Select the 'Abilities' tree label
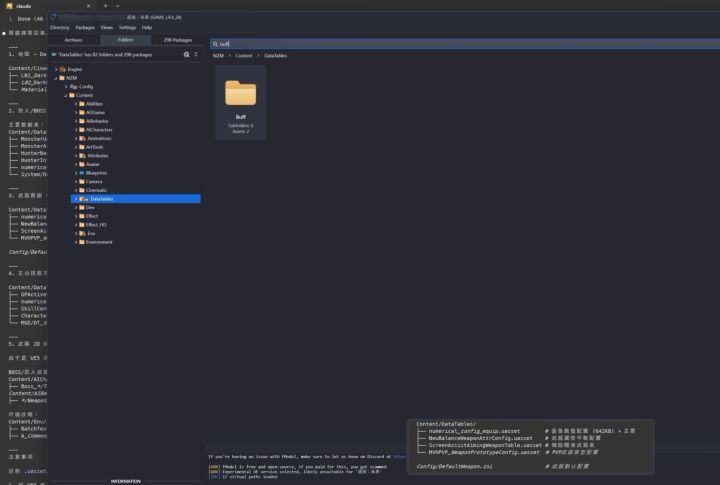This screenshot has width=720, height=485. tap(94, 104)
